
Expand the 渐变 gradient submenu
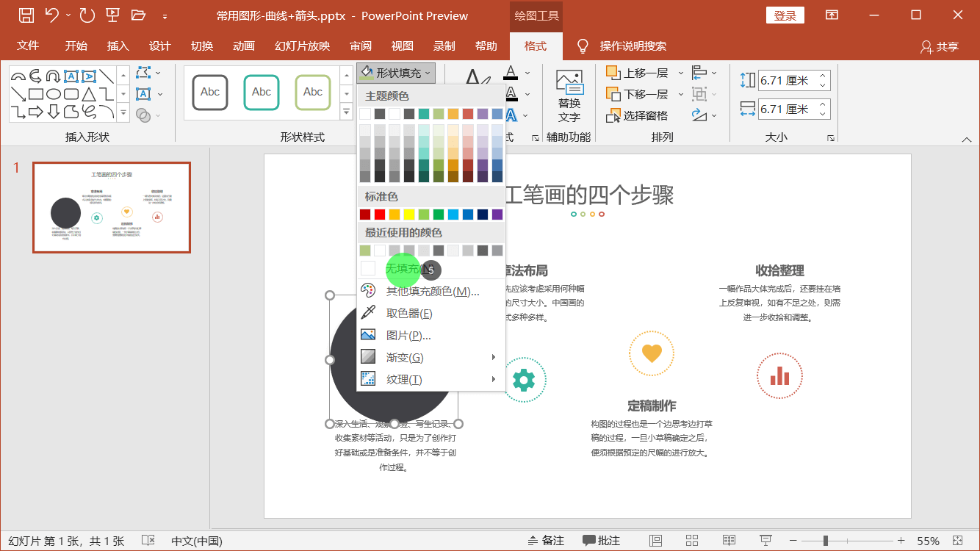(431, 358)
